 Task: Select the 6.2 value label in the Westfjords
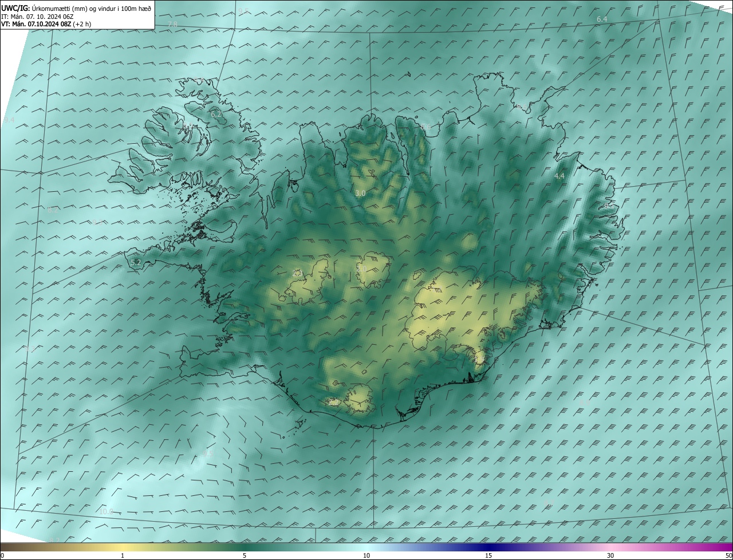coord(216,115)
